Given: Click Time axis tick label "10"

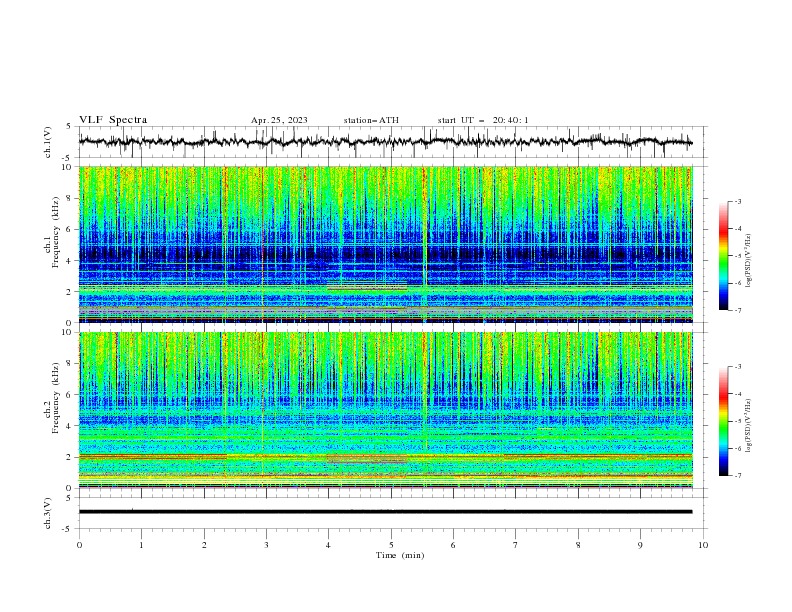Looking at the screenshot, I should click(703, 545).
